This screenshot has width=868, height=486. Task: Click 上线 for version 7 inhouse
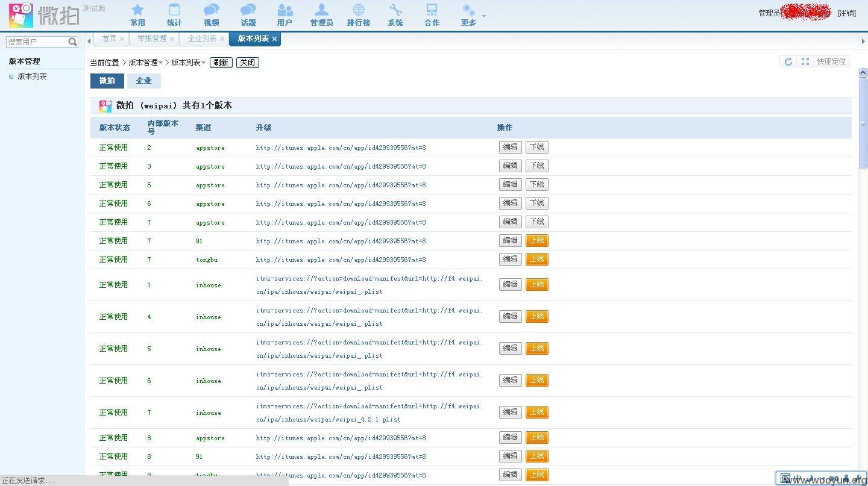click(x=537, y=412)
